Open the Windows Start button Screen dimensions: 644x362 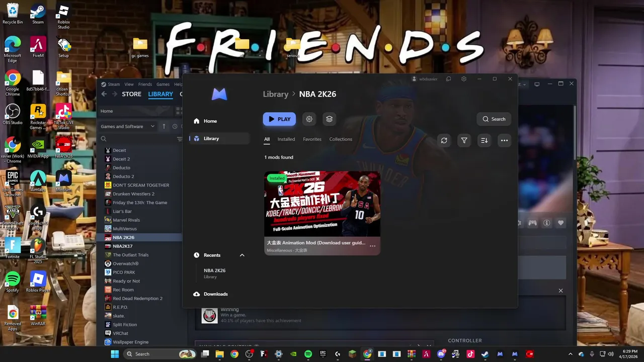115,354
